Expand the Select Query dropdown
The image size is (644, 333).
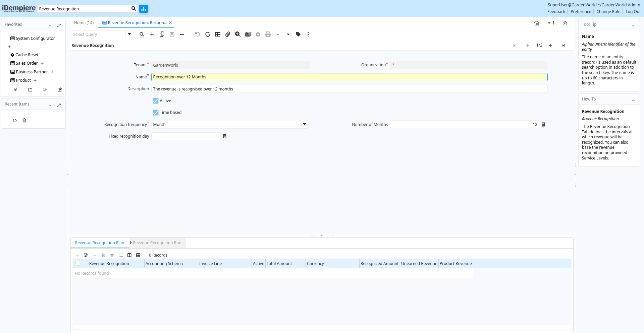click(x=129, y=34)
